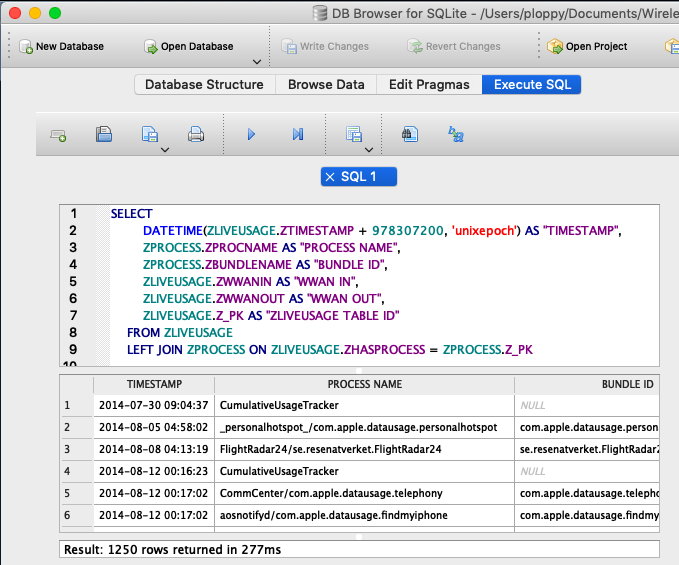Switch to the Database Structure tab
Screen dimensions: 679x565
pos(205,84)
